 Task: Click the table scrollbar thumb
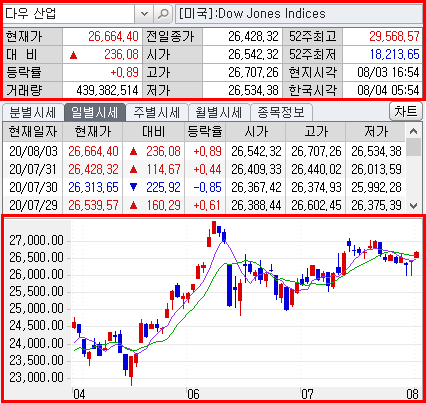coord(413,147)
